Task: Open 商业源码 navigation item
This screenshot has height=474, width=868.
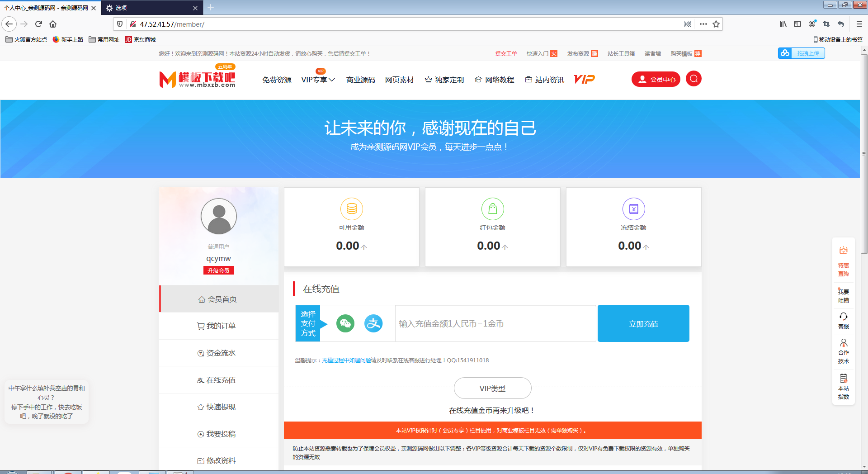Action: click(360, 80)
